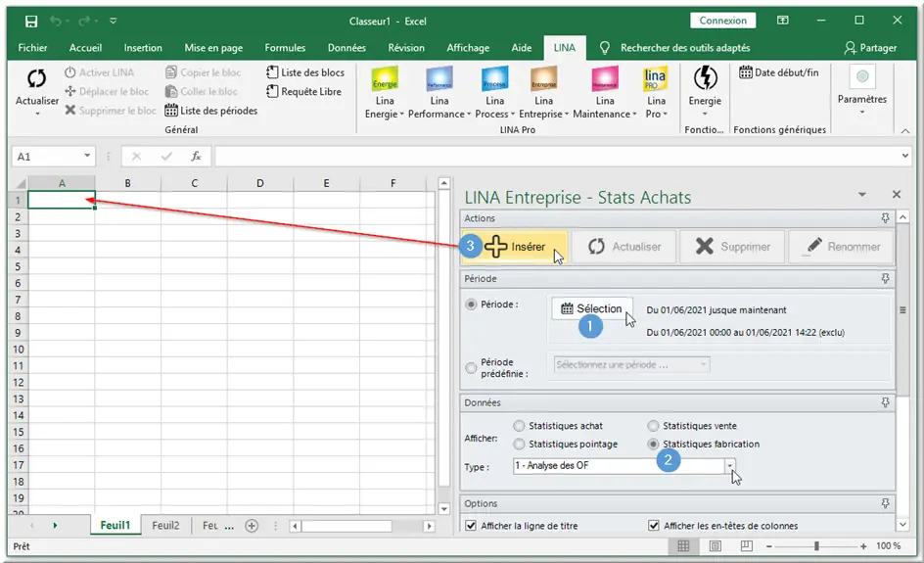The height and width of the screenshot is (563, 924).
Task: Pin the Période section
Action: point(885,278)
